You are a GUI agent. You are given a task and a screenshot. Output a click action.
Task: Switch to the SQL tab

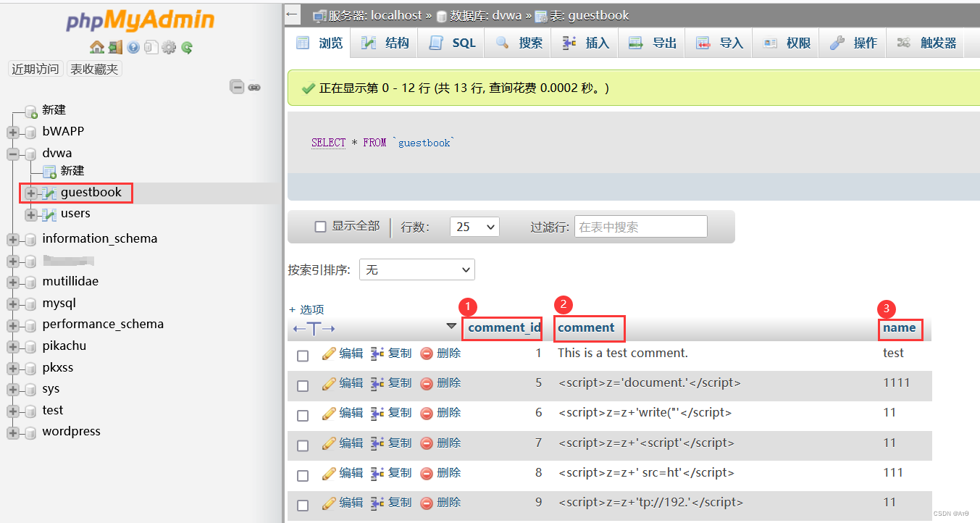pos(453,43)
